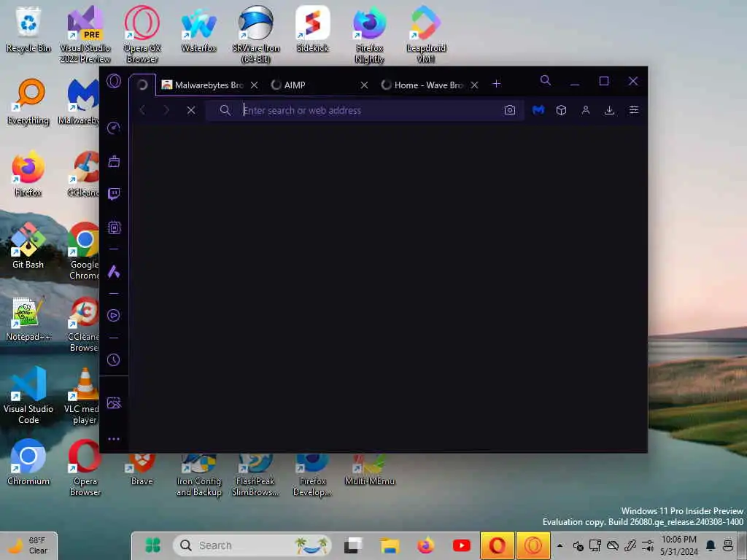Open the Opera GX main menu logo
Viewport: 747px width, 560px height.
pyautogui.click(x=114, y=81)
